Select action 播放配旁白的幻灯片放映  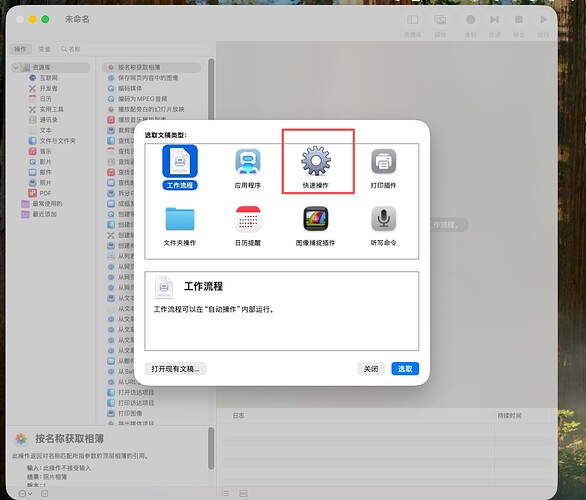click(151, 109)
